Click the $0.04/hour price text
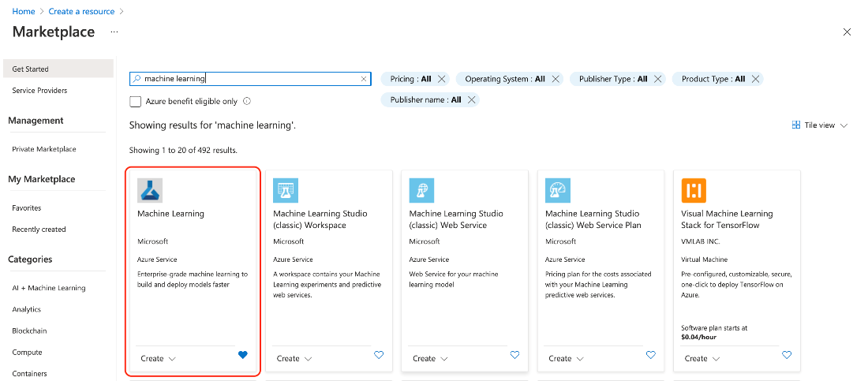This screenshot has width=868, height=381. click(700, 336)
